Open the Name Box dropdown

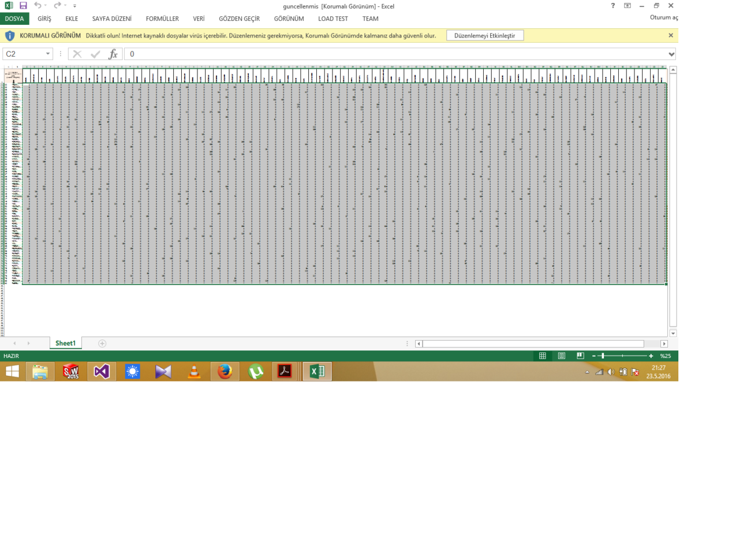[x=47, y=54]
